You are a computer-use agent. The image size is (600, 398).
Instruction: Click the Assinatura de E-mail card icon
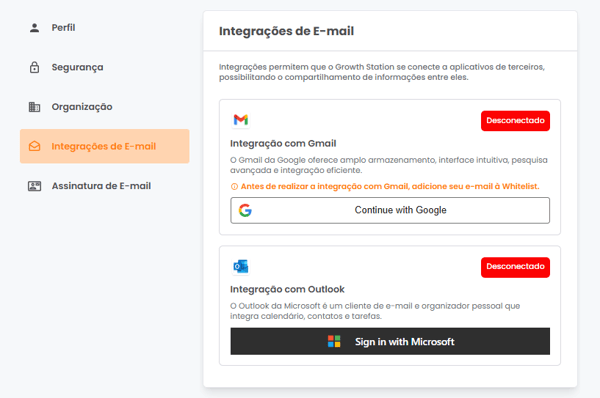click(x=34, y=186)
